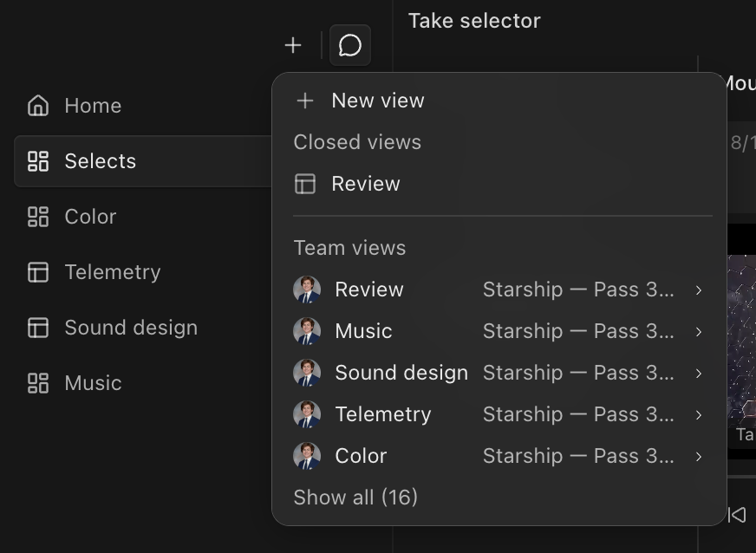
Task: Click the avatar on the Review team view
Action: 307,290
